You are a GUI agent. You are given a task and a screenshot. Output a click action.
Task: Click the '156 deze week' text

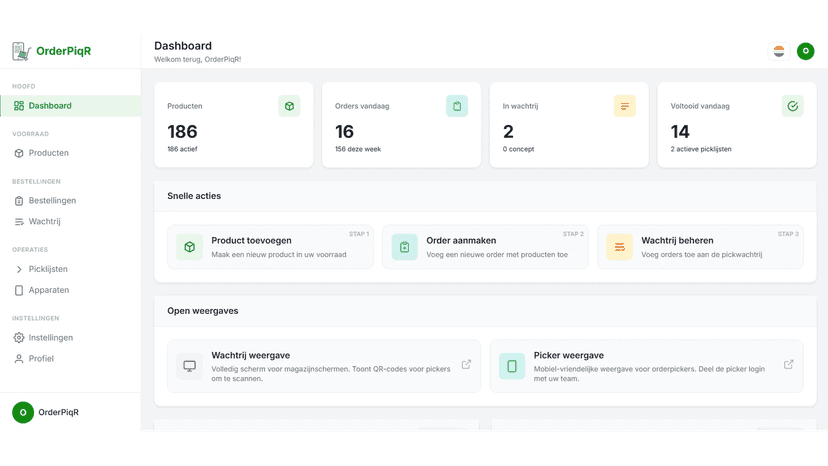point(357,150)
